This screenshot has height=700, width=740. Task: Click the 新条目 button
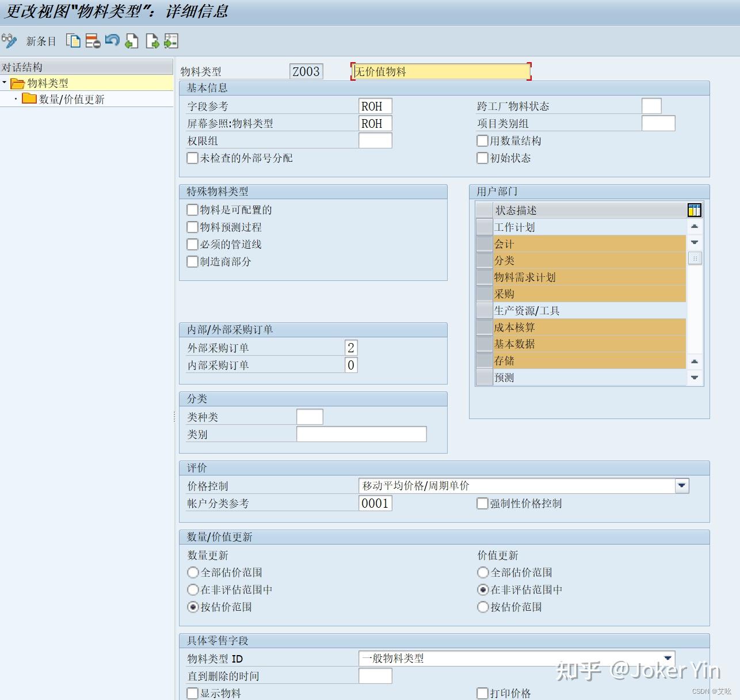click(x=39, y=41)
